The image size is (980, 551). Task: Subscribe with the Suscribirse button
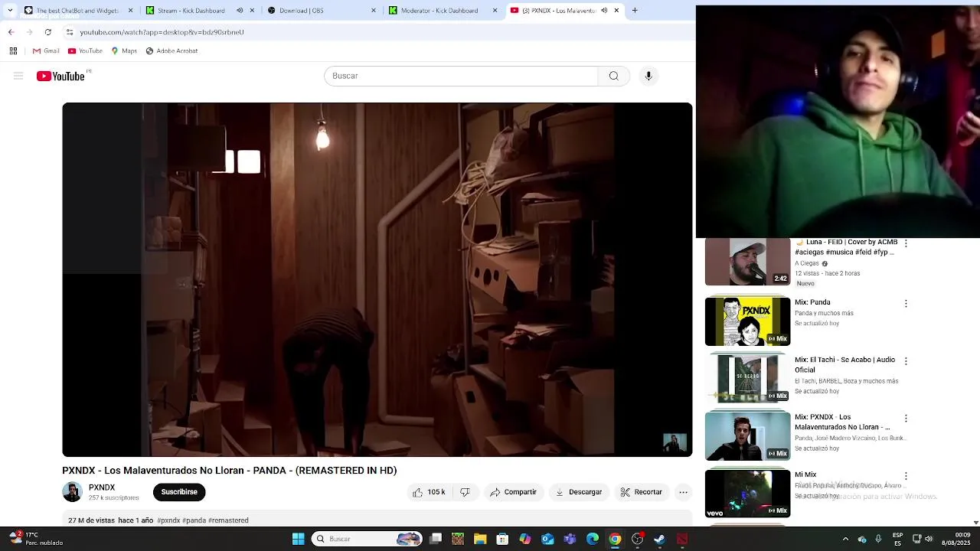179,492
